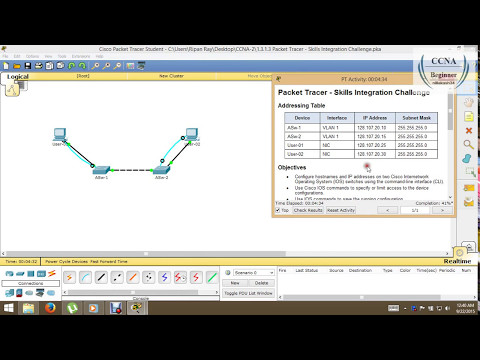
Task: Choose the orange Fiber cable
Action: (x=133, y=277)
